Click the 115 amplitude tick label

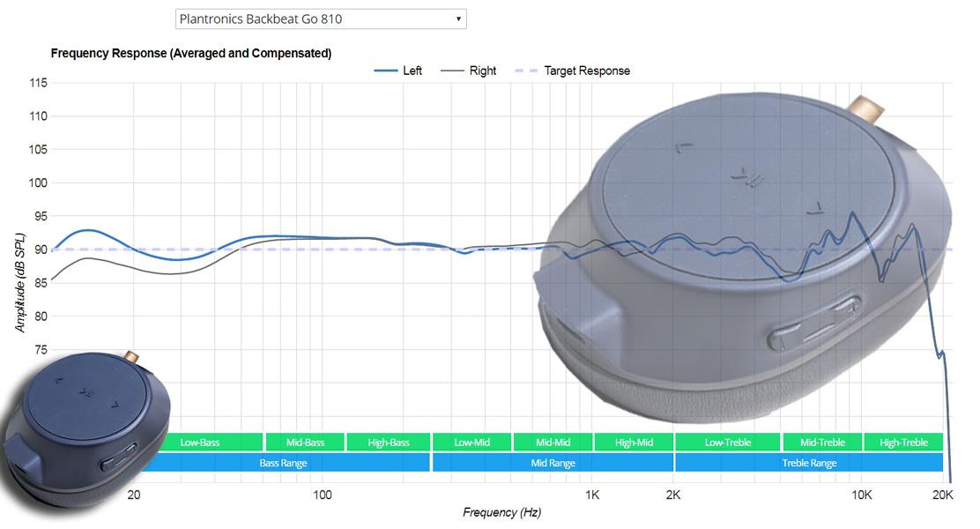pos(38,83)
